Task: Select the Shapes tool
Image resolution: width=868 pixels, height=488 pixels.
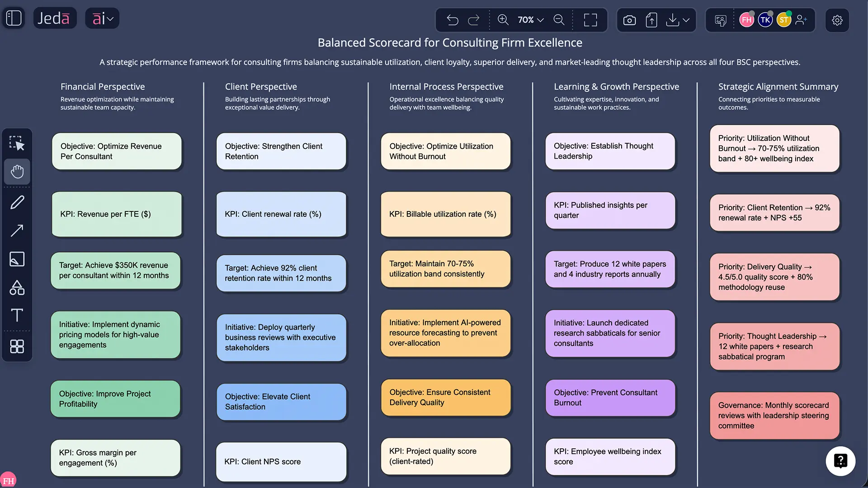Action: pyautogui.click(x=17, y=288)
